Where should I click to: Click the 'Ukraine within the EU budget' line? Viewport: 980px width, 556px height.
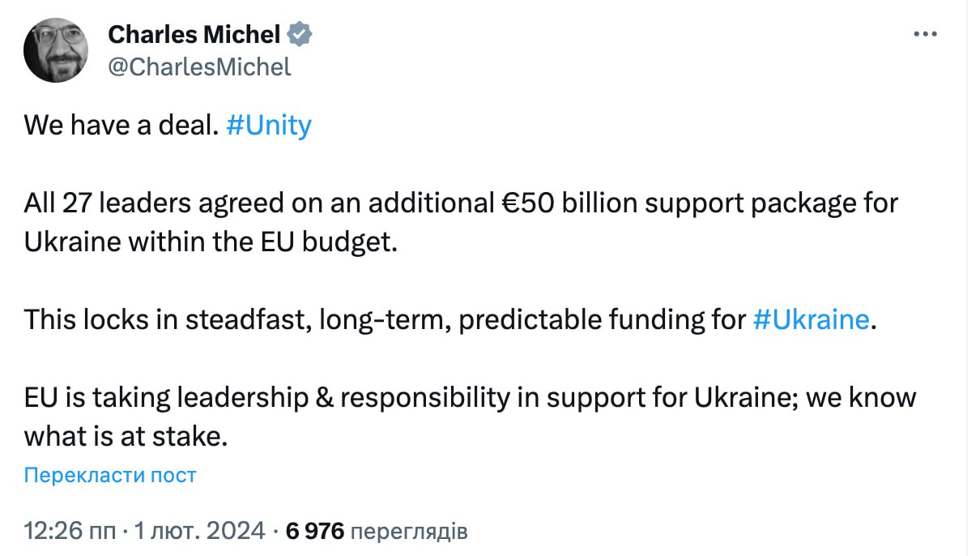tap(211, 242)
